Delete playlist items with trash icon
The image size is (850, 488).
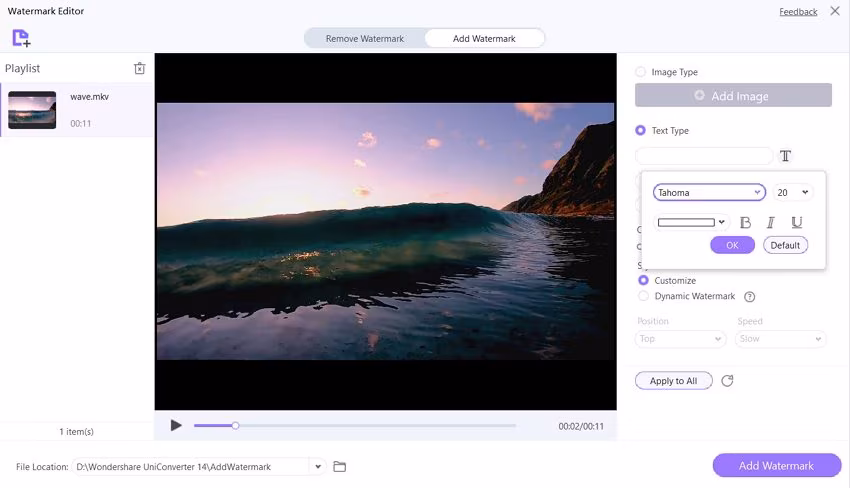pos(140,68)
